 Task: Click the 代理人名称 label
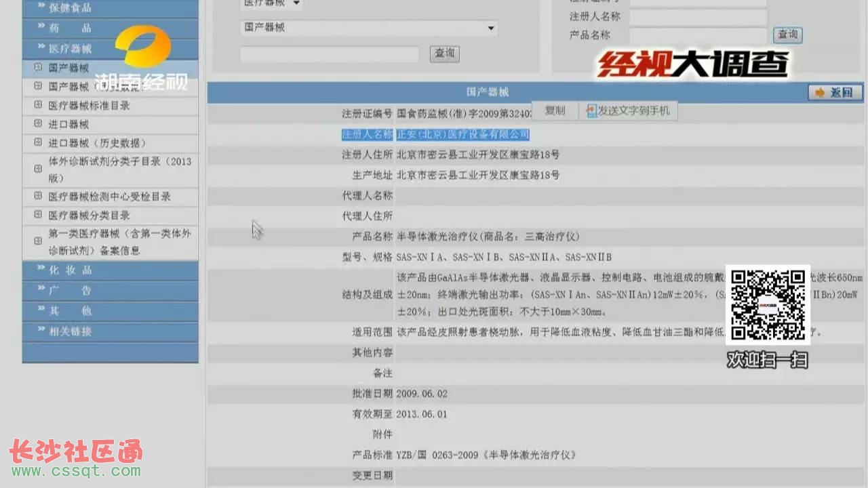[368, 196]
